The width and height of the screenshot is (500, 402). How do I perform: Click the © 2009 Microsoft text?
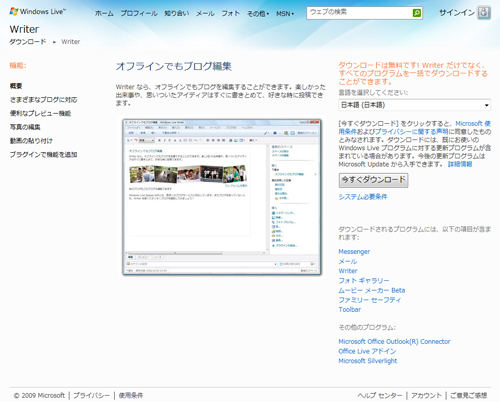pos(39,395)
